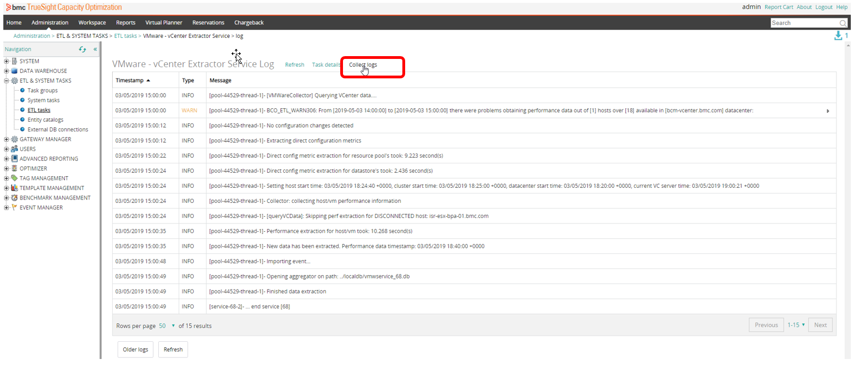Click the SYSTEM server icon in tree
This screenshot has width=868, height=369.
pos(14,61)
